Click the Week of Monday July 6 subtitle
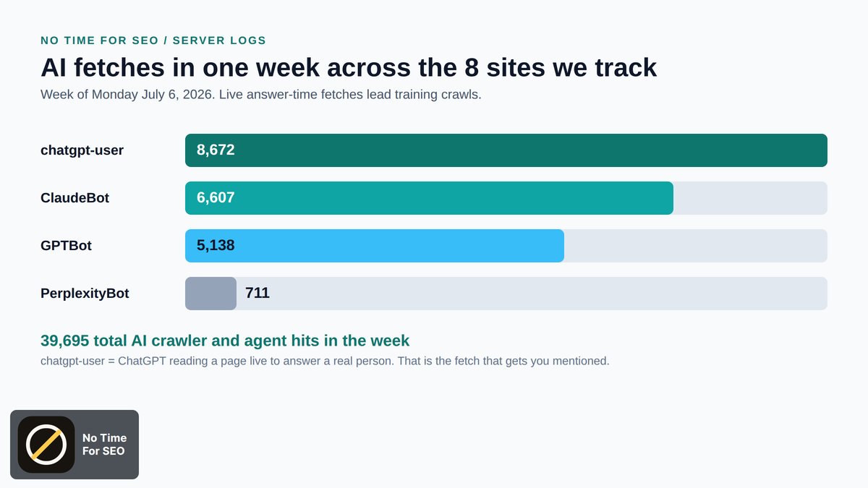This screenshot has height=488, width=868. (260, 95)
